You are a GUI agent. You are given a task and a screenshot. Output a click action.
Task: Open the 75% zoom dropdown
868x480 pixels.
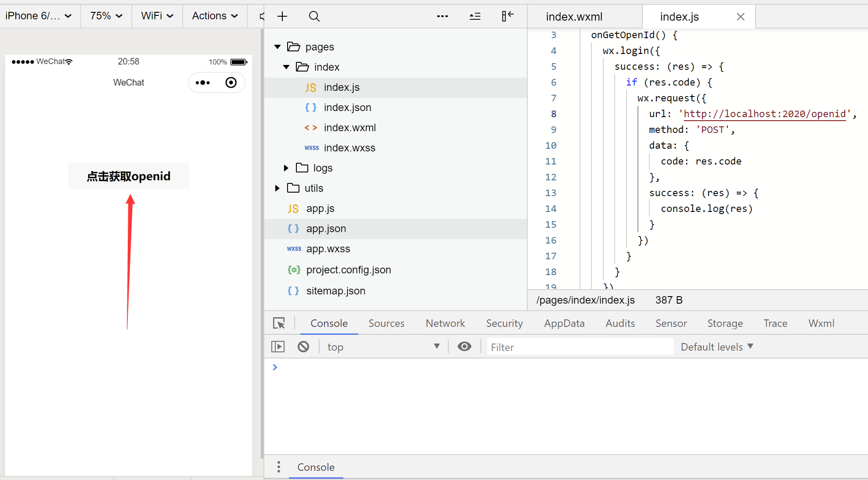106,16
